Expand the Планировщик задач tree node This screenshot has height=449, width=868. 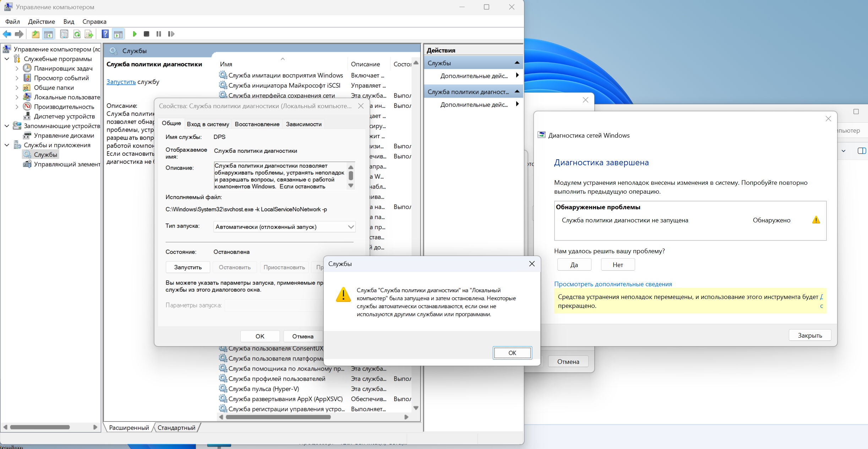click(x=17, y=68)
